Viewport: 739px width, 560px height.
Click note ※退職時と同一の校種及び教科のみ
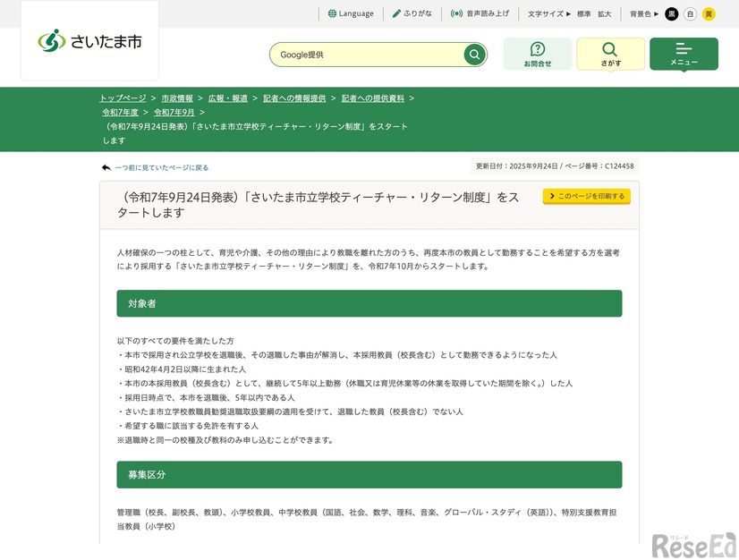point(225,440)
